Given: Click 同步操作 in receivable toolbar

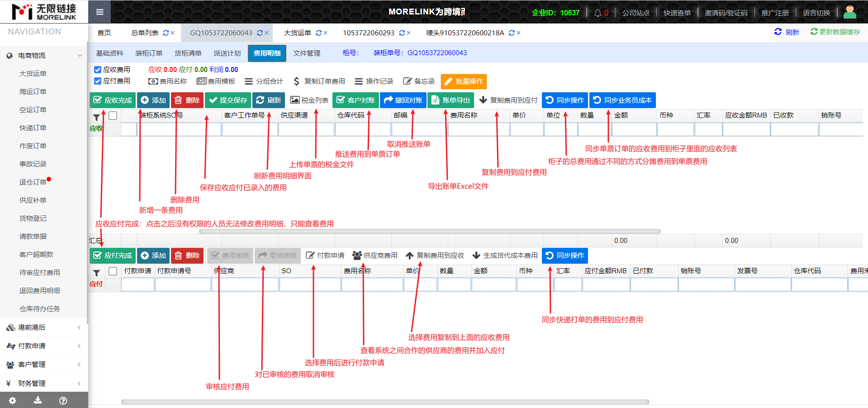Looking at the screenshot, I should (565, 100).
